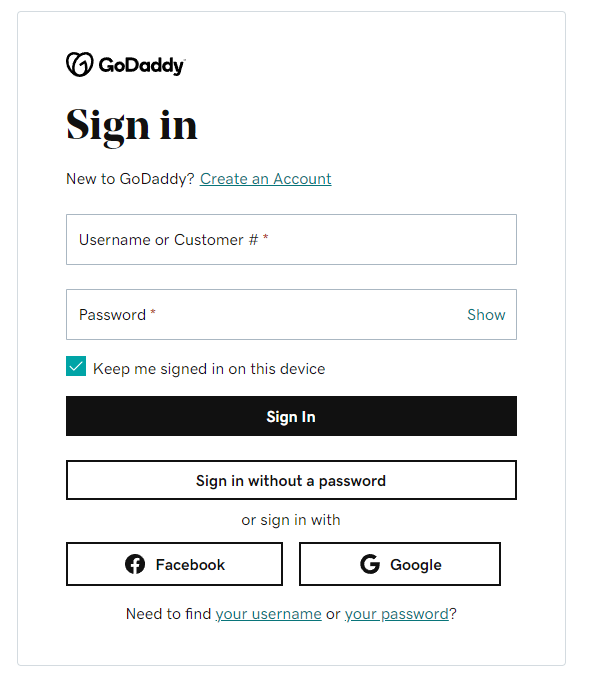
Task: Sign in with the Google button
Action: [400, 564]
